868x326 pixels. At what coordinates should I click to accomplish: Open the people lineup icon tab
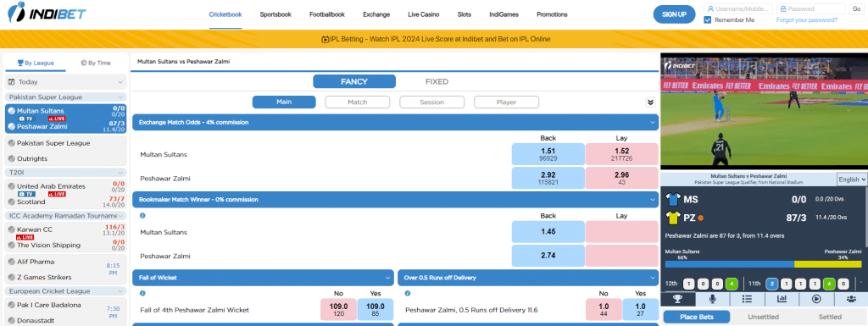[x=851, y=299]
